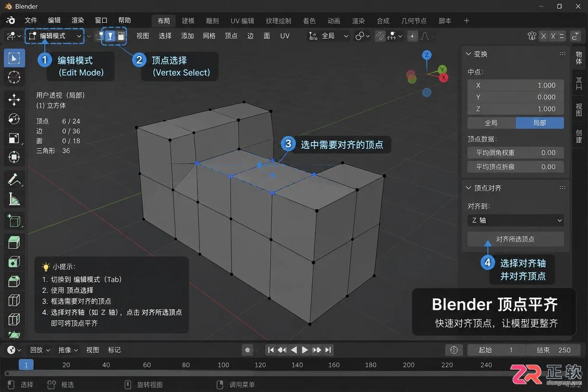The width and height of the screenshot is (588, 392).
Task: Toggle auto keying record button
Action: pos(247,350)
